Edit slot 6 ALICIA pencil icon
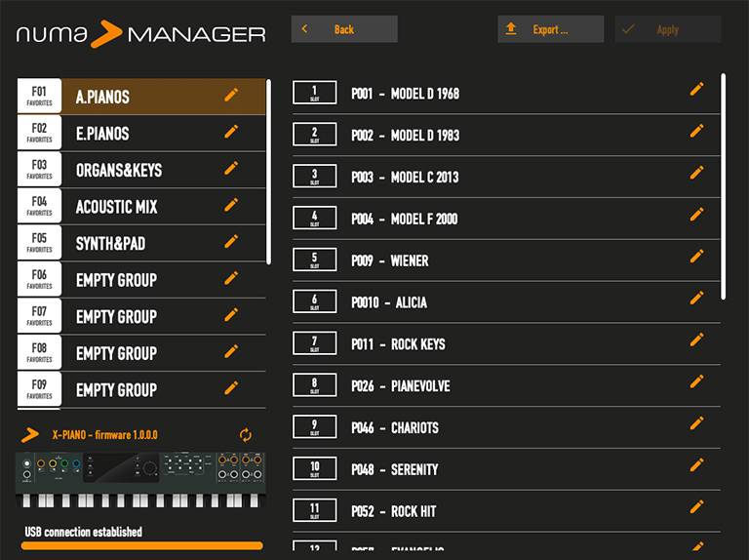Screen dimensions: 749x560 coord(697,299)
